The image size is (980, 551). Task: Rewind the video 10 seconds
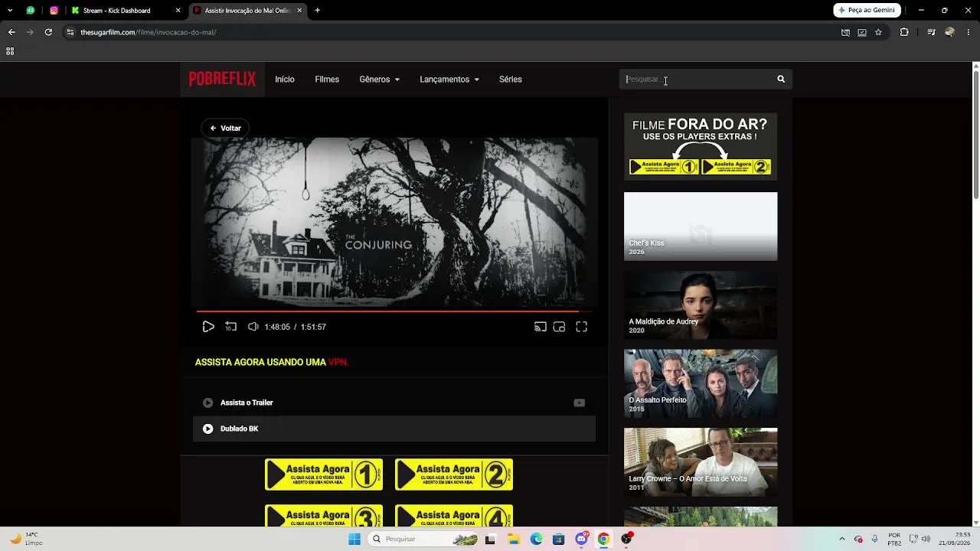coord(230,327)
